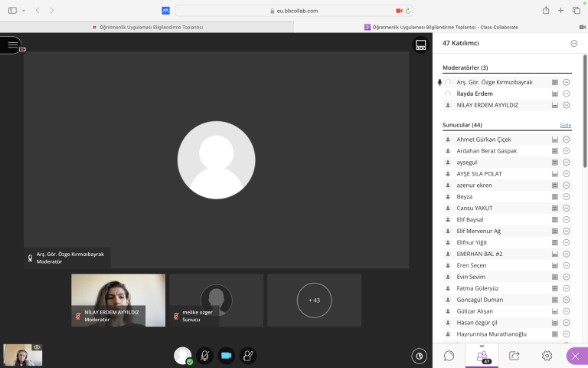
Task: Toggle the microphone audio on
Action: click(204, 356)
